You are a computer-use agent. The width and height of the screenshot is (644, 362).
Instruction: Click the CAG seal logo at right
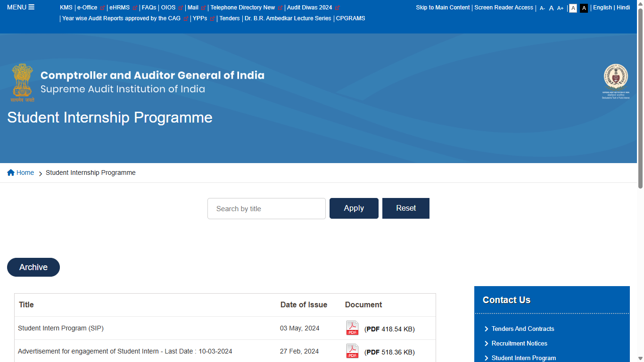point(616,82)
